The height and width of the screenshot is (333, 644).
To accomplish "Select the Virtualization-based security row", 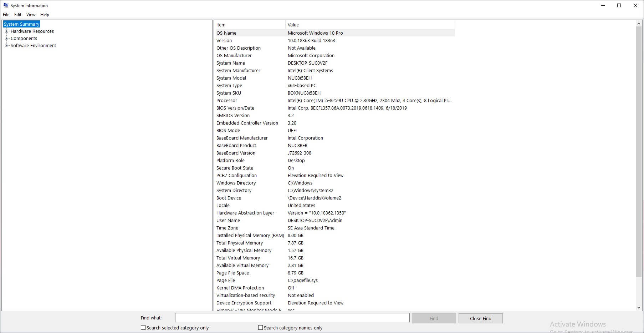I will click(334, 295).
